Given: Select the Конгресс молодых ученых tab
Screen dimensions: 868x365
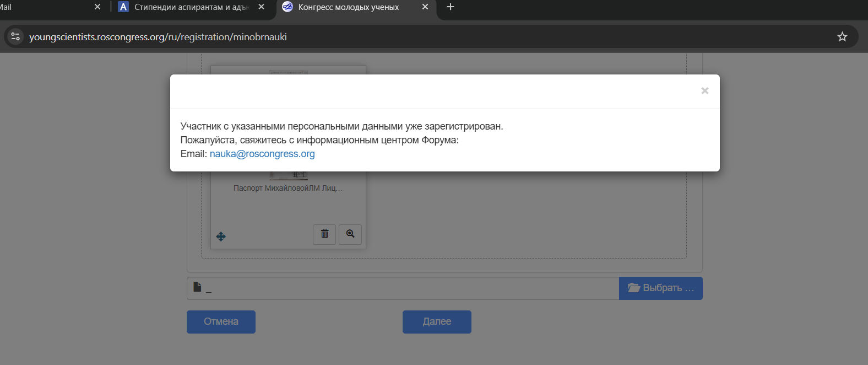Looking at the screenshot, I should pyautogui.click(x=348, y=7).
